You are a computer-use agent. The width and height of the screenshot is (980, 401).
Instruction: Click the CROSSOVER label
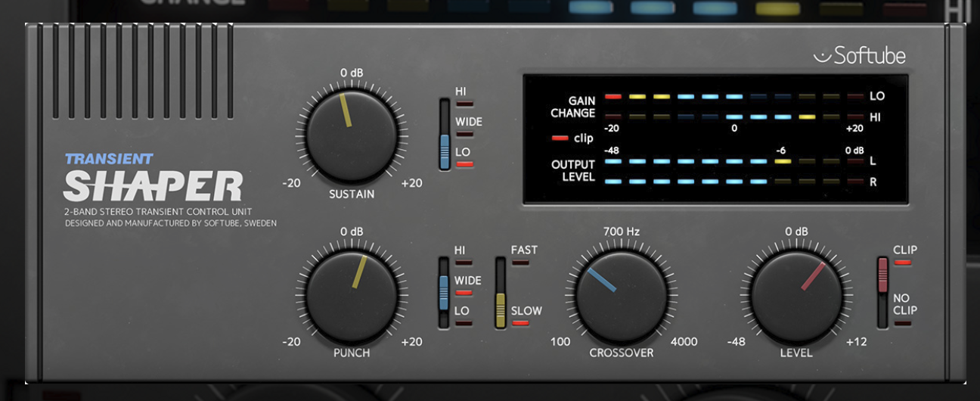[x=622, y=353]
